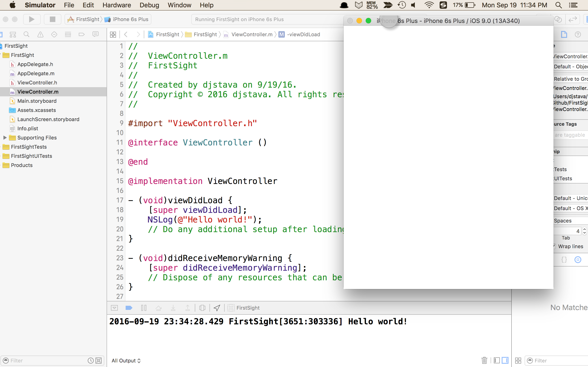Open the Debug menu in menu bar
The height and width of the screenshot is (367, 588).
[149, 5]
